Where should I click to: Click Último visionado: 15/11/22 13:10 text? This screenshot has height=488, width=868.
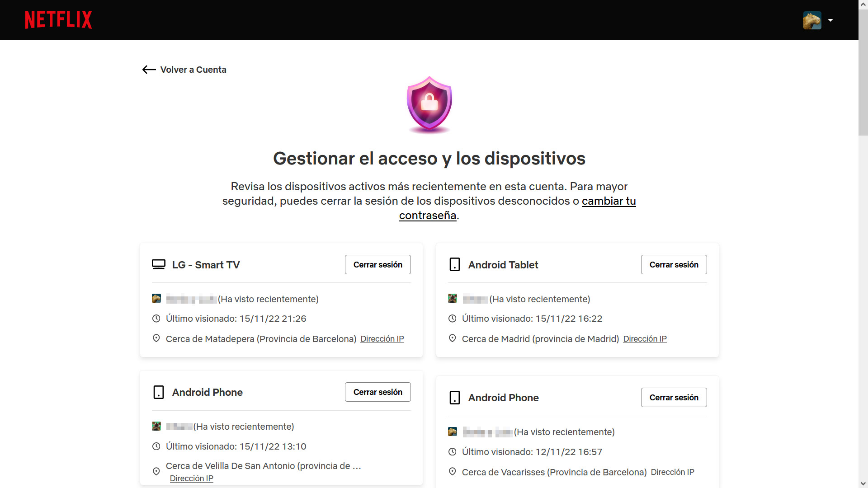tap(236, 446)
